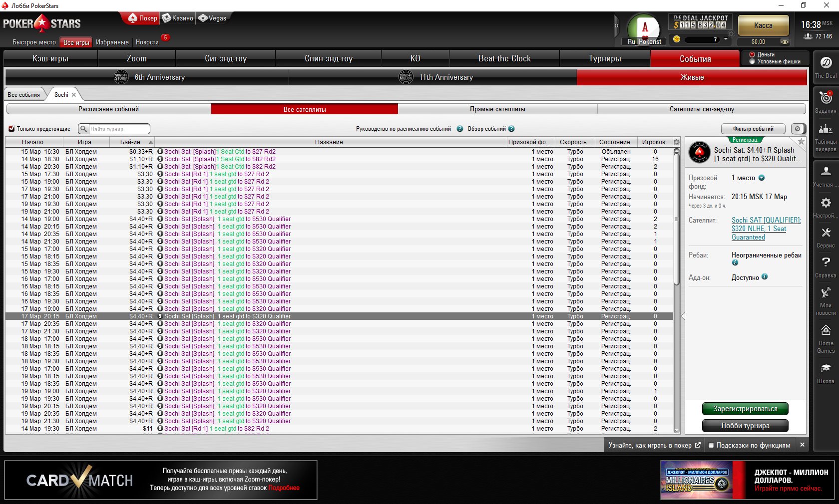Image resolution: width=839 pixels, height=504 pixels.
Task: Open Быстрое место menu item
Action: coord(34,42)
